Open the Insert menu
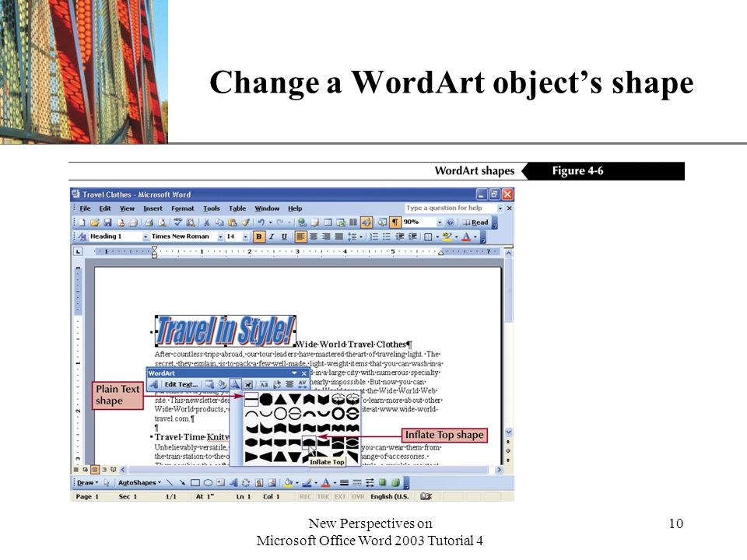This screenshot has width=747, height=560. (153, 208)
